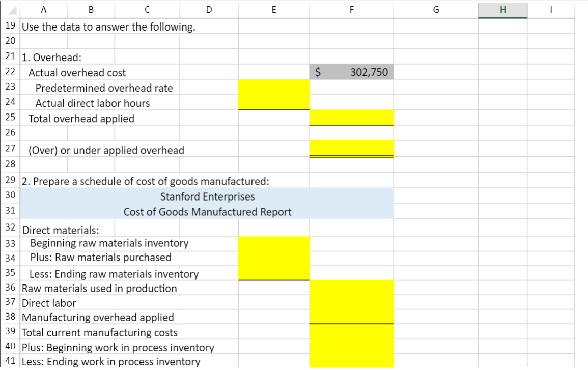The image size is (588, 370).
Task: Select the Cost of Goods Manufactured Report cell
Action: 207,211
